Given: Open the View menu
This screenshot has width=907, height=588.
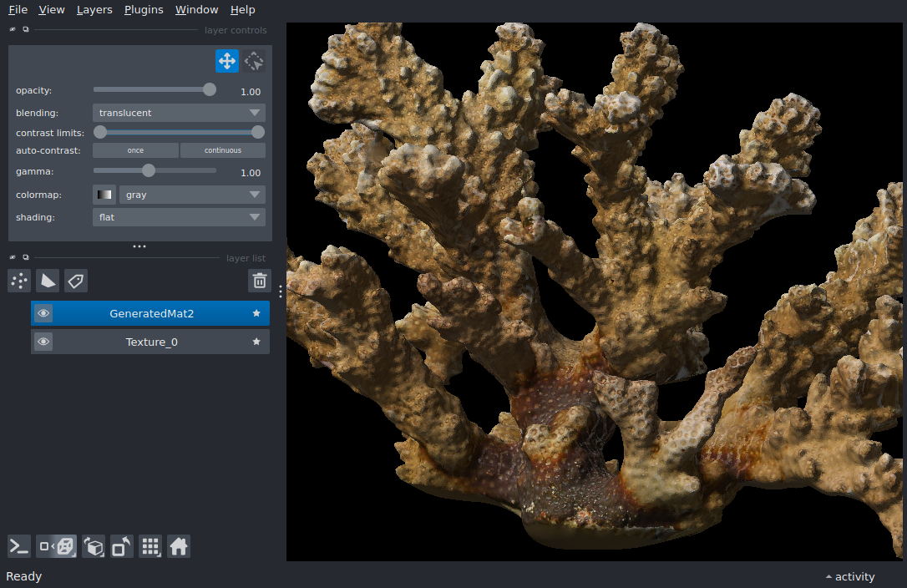Looking at the screenshot, I should pos(52,10).
